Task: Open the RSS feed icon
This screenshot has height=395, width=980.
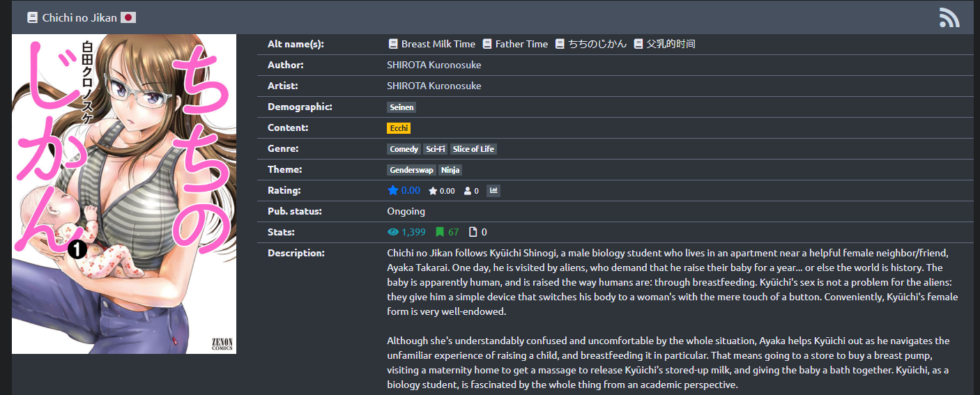Action: (x=949, y=17)
